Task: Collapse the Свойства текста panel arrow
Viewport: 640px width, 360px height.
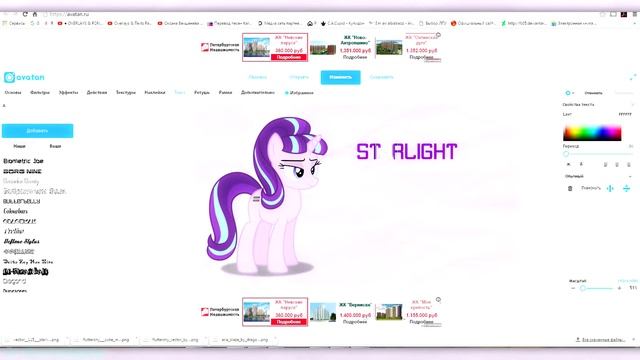Action: tap(632, 105)
